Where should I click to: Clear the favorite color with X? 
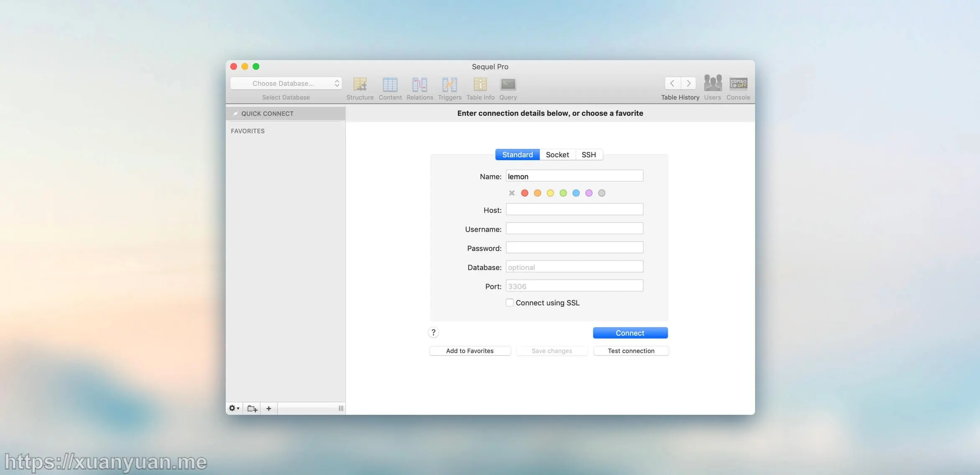click(x=512, y=193)
